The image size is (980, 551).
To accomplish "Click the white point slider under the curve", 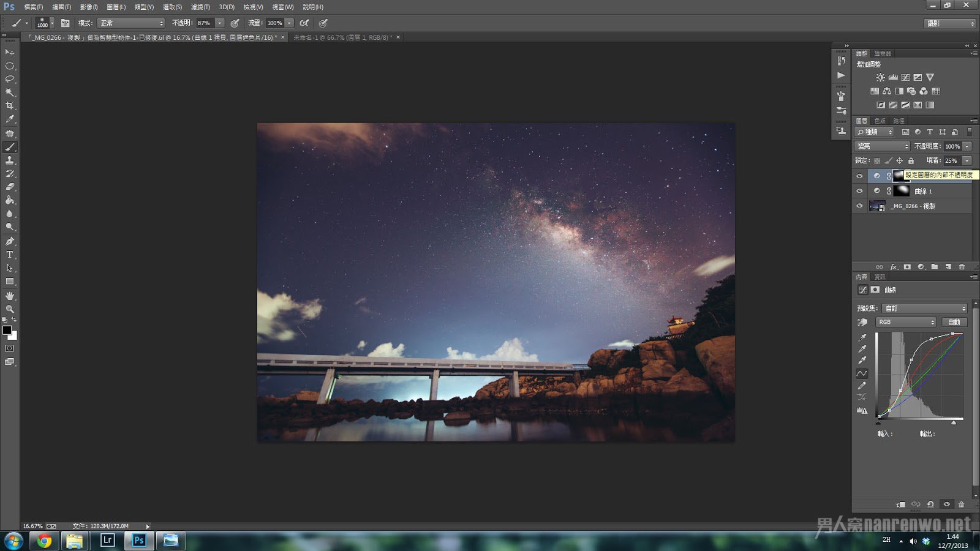I will [954, 422].
